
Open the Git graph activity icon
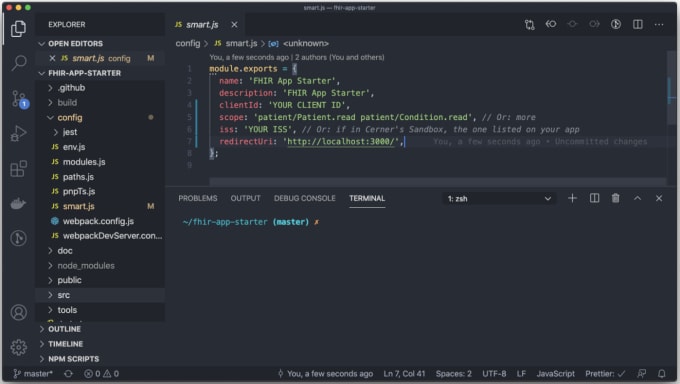[18, 238]
